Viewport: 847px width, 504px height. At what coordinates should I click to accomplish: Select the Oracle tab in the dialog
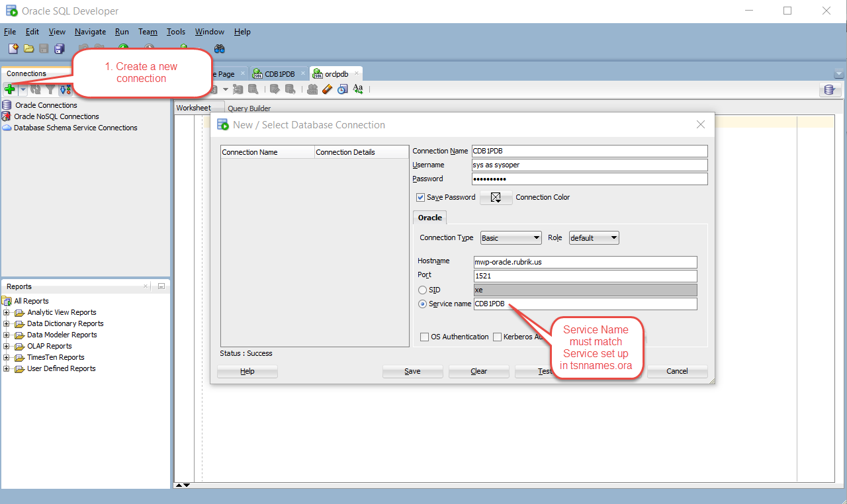pos(430,218)
